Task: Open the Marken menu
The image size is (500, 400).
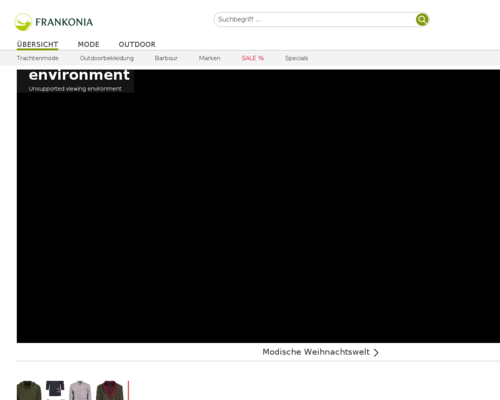Action: point(209,58)
